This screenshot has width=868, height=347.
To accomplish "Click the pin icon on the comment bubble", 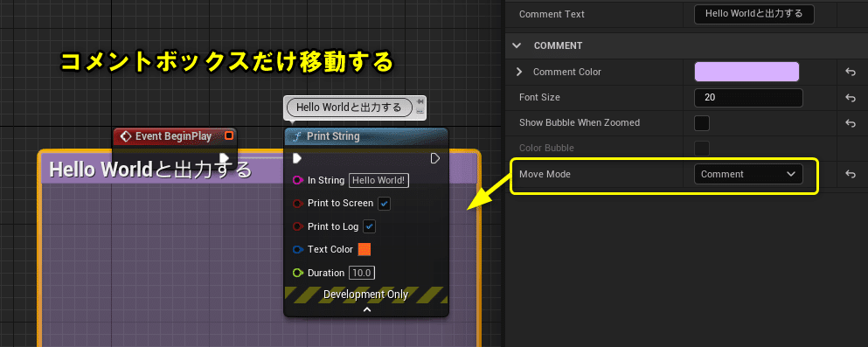I will pos(420,102).
